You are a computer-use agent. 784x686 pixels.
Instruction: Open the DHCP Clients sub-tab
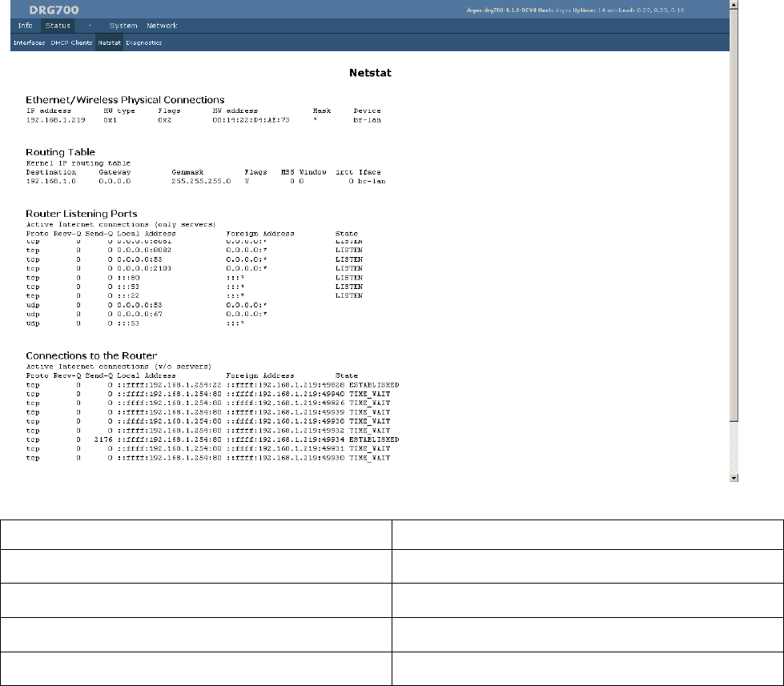(71, 43)
